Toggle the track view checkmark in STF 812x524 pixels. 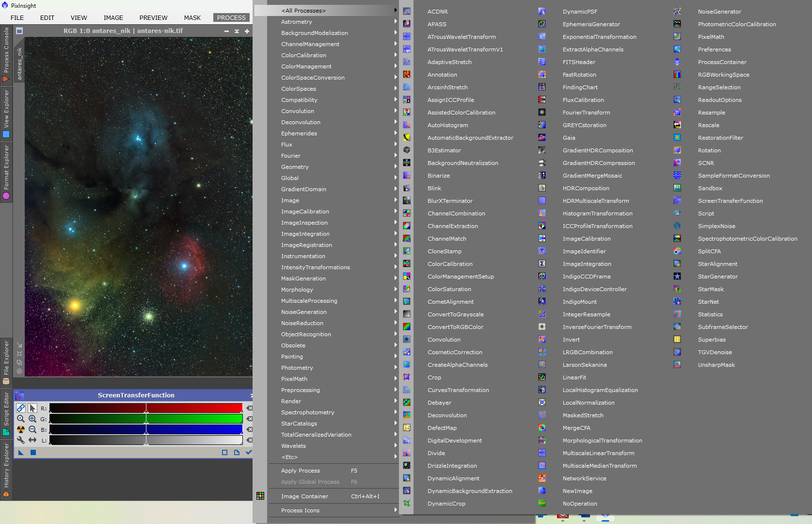click(x=249, y=452)
